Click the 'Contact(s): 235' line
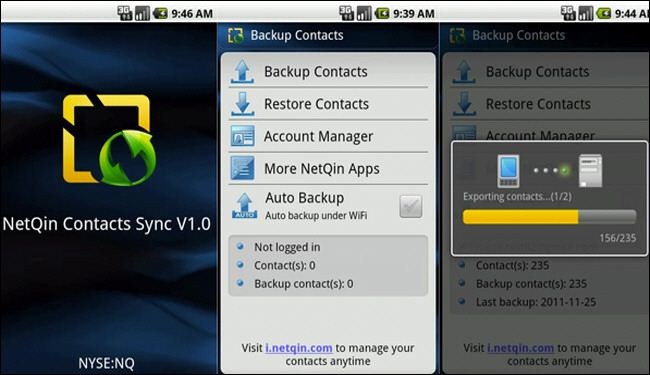Screen dimensions: 650x375 click(x=512, y=266)
